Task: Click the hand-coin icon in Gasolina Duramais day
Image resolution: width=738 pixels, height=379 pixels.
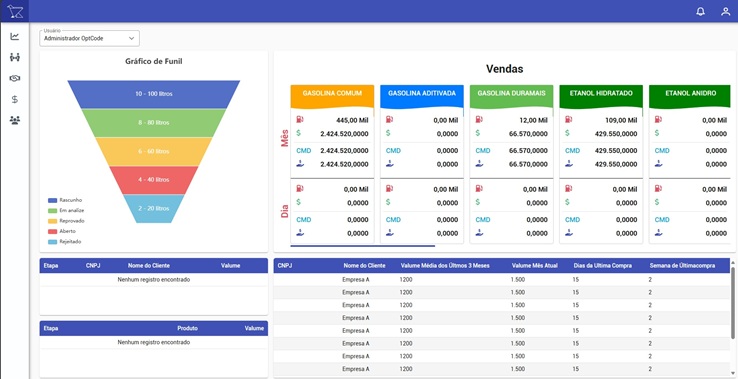Action: [x=479, y=233]
